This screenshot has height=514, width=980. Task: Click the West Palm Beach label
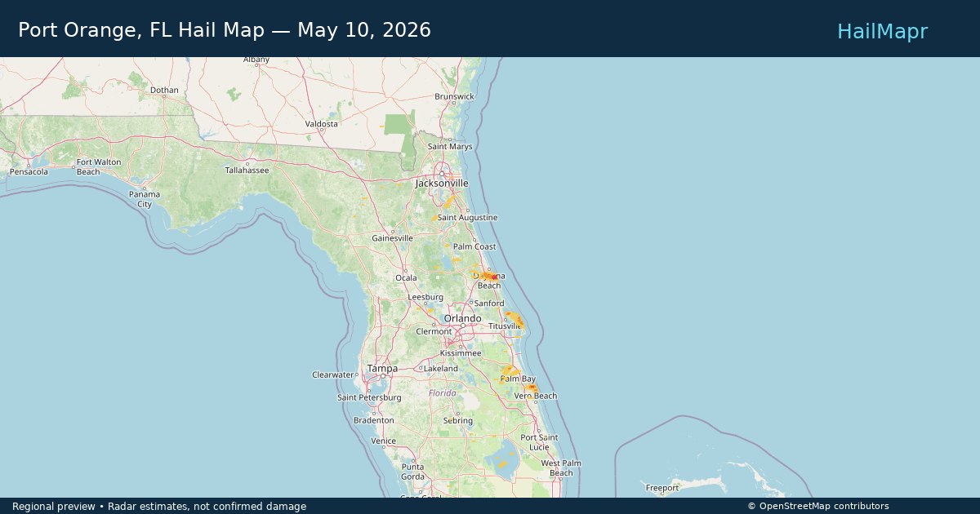[561, 468]
